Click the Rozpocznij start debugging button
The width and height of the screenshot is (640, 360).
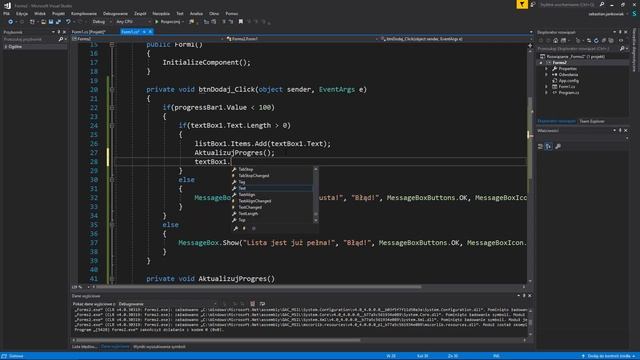pos(168,22)
